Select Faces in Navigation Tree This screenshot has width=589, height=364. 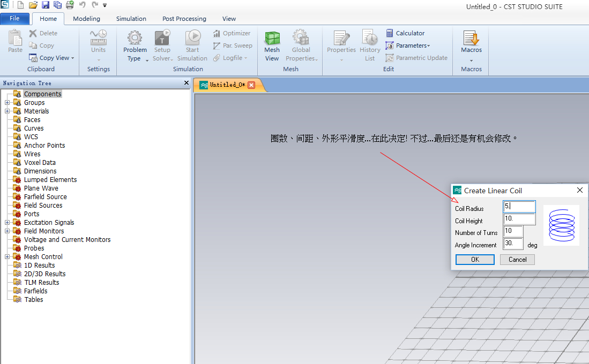[32, 120]
